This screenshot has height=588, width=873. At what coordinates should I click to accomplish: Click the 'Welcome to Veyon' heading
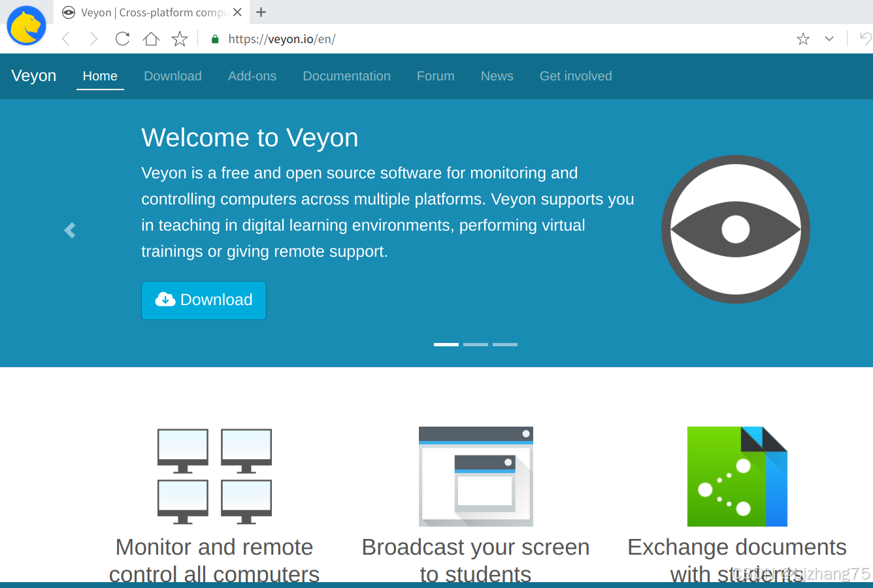[x=250, y=138]
